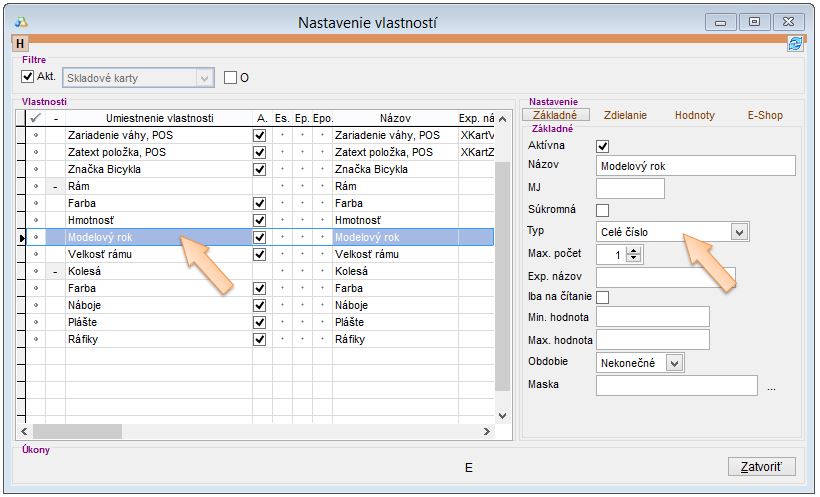Collapse the Rám group in list

click(x=56, y=186)
